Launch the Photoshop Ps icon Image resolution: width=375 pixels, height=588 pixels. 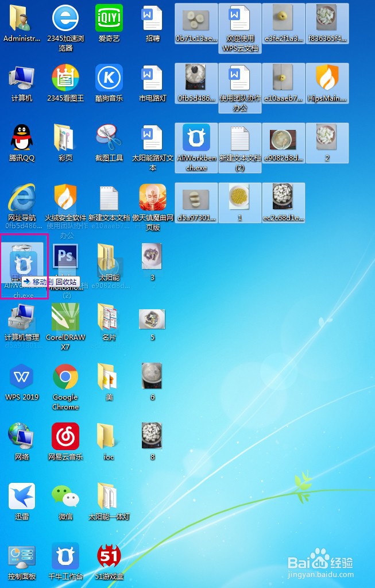pyautogui.click(x=65, y=256)
